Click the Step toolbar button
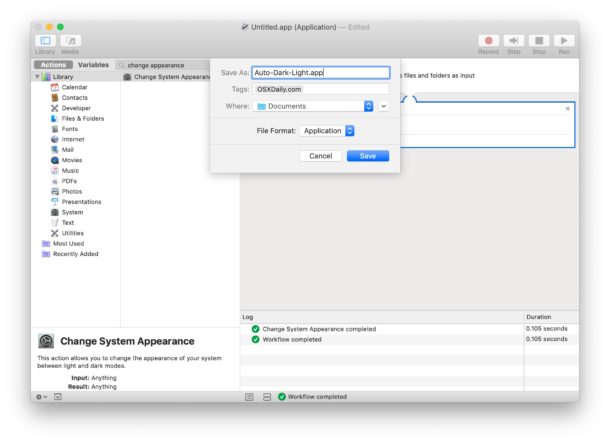 click(514, 40)
